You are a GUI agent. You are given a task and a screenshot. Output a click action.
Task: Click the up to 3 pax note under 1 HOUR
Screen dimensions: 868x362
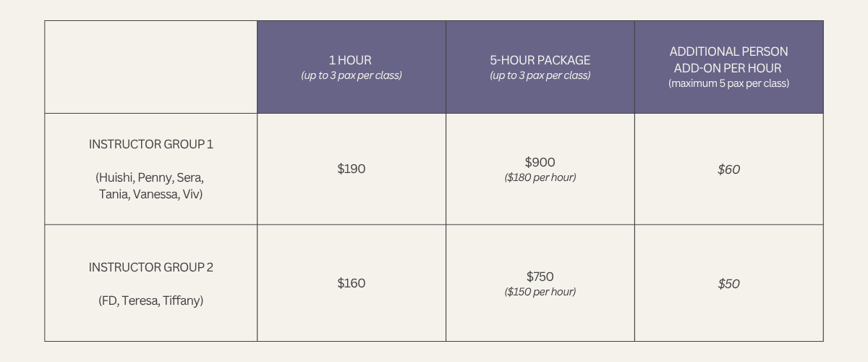click(x=352, y=75)
